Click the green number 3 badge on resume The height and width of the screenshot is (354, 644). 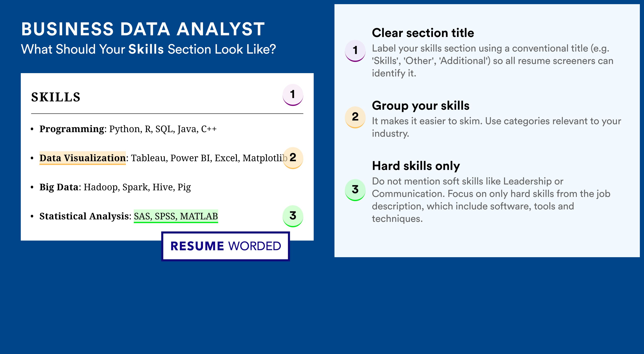click(x=293, y=216)
